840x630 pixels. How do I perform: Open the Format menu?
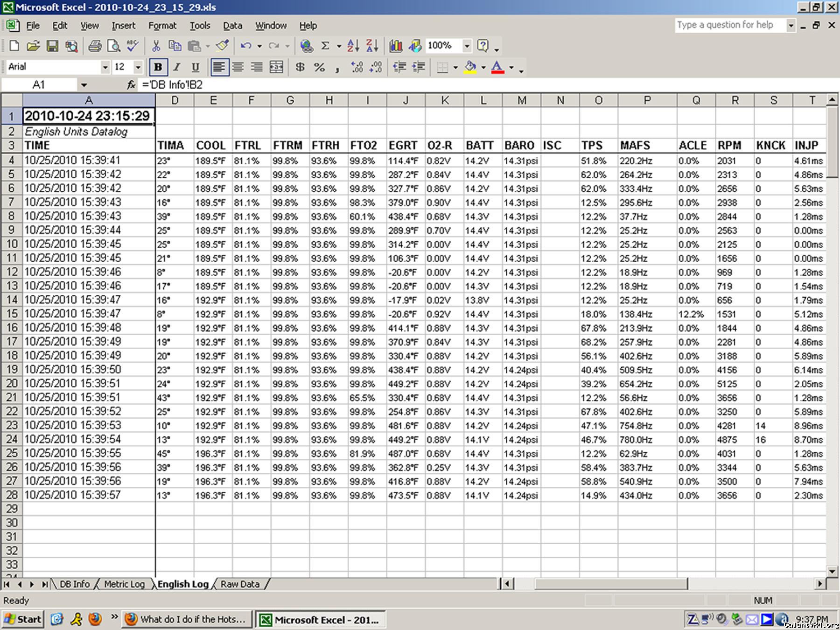pos(162,26)
